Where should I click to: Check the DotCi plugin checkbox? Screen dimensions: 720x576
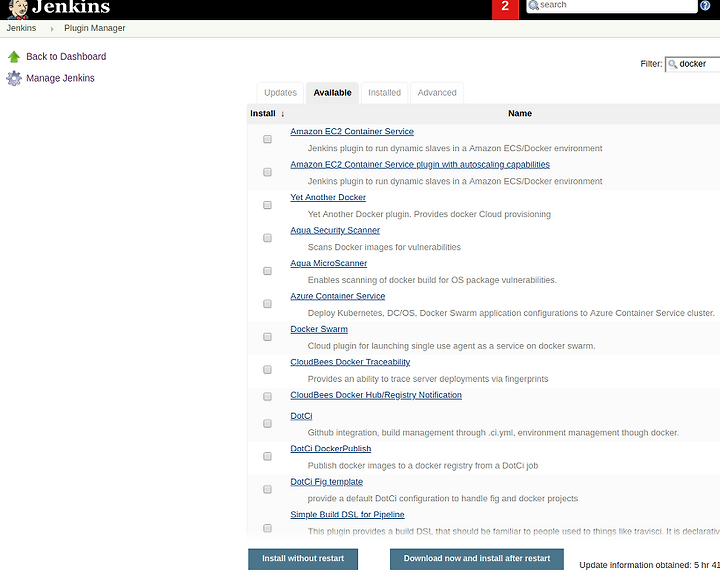267,424
